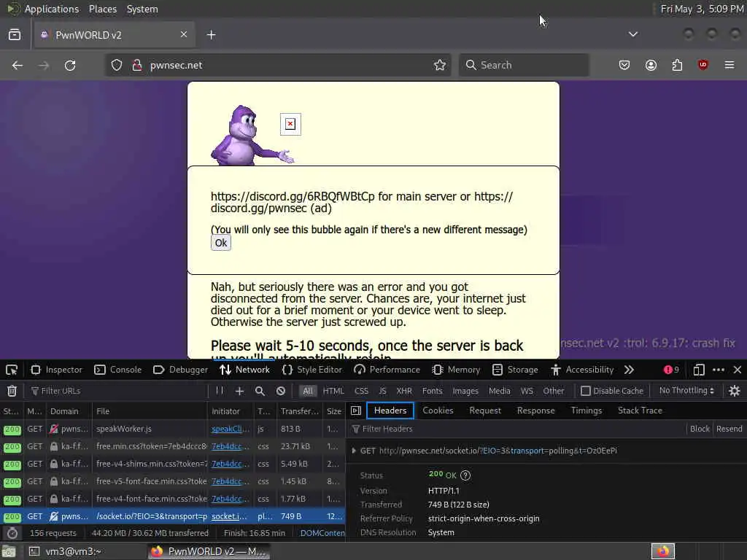Open the Cookies tab of request
The width and height of the screenshot is (747, 560).
pyautogui.click(x=438, y=411)
